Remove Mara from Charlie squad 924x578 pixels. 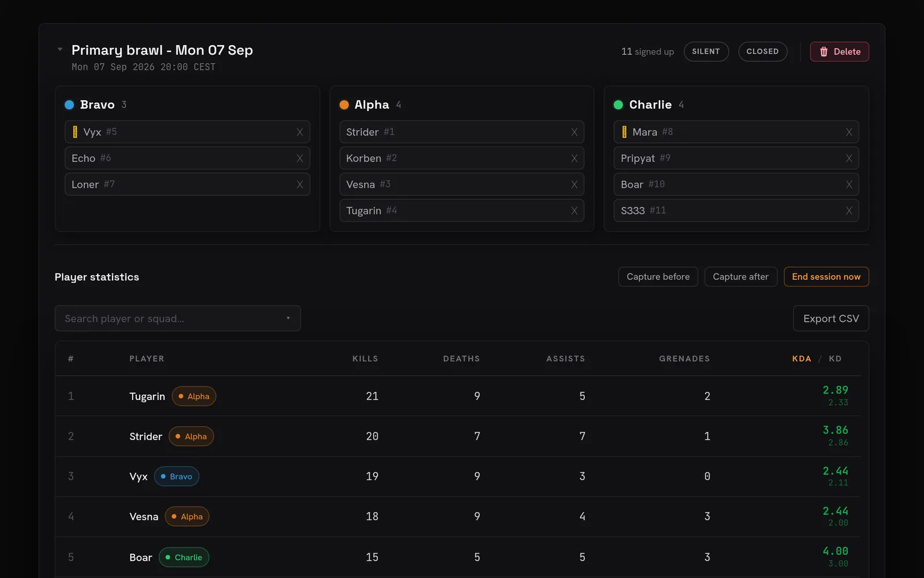(x=849, y=132)
